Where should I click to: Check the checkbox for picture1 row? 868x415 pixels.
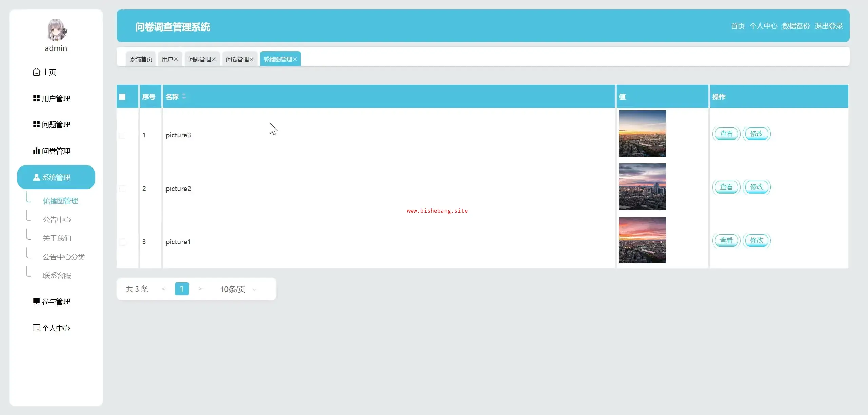pos(122,242)
